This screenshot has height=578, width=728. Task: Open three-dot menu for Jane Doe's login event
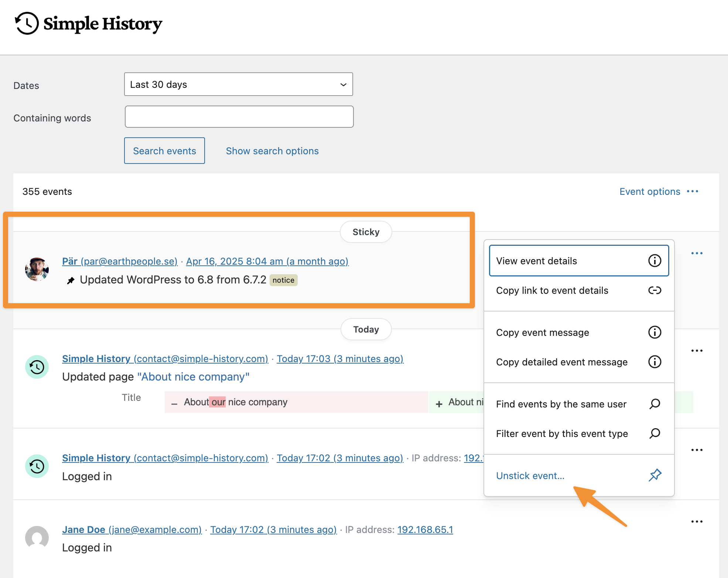click(x=697, y=522)
